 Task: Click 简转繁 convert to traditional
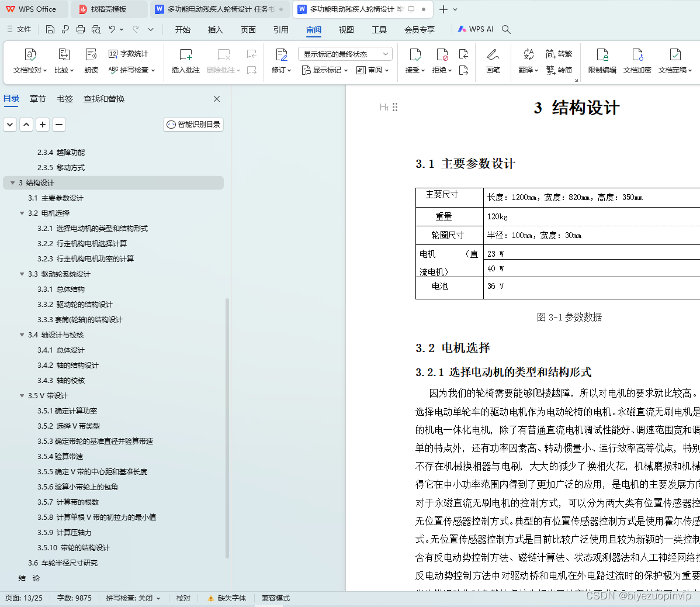pyautogui.click(x=559, y=54)
